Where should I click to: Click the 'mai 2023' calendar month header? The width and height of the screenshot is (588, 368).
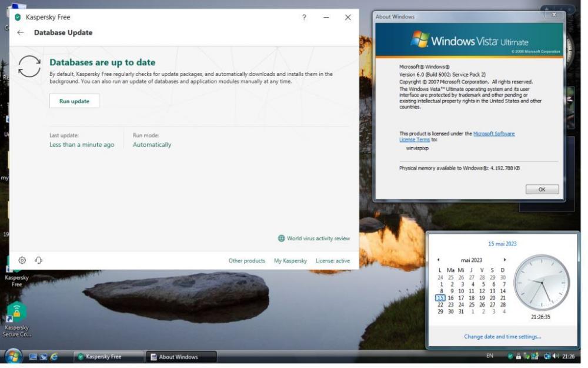click(x=471, y=260)
